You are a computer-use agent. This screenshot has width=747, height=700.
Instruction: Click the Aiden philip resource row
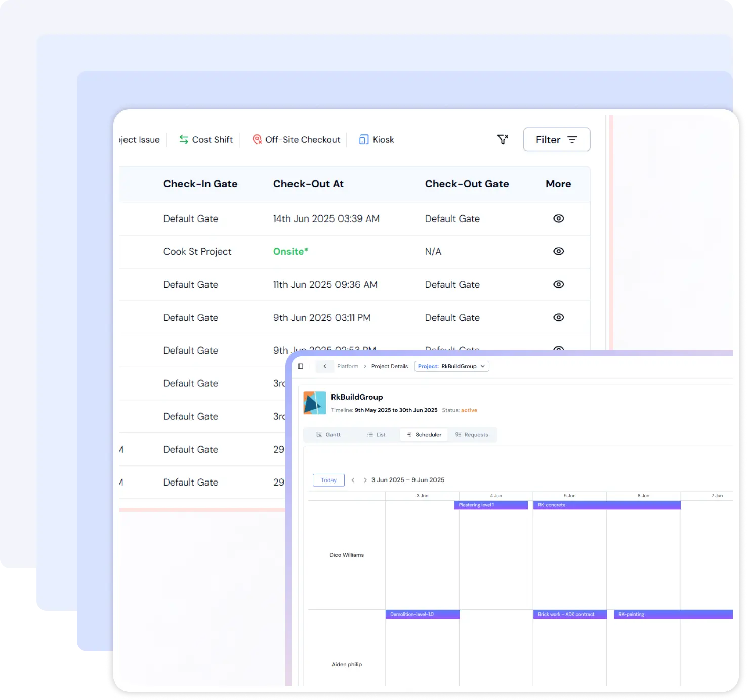[x=347, y=664]
